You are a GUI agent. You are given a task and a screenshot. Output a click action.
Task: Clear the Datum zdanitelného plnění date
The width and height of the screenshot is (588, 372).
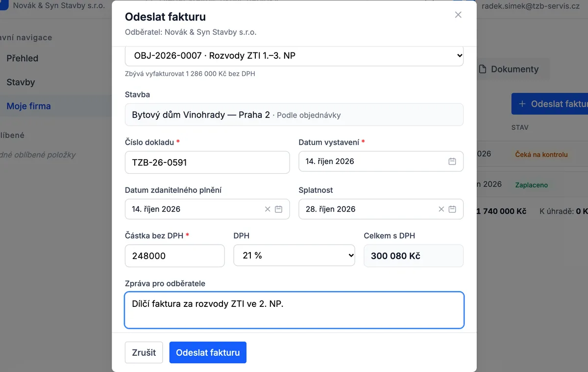point(268,209)
